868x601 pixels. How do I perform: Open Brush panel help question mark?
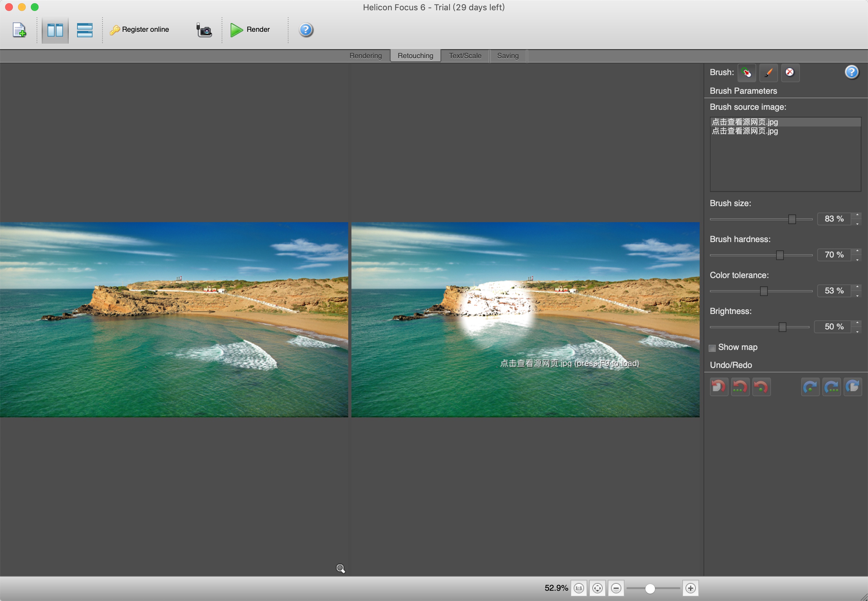coord(851,72)
